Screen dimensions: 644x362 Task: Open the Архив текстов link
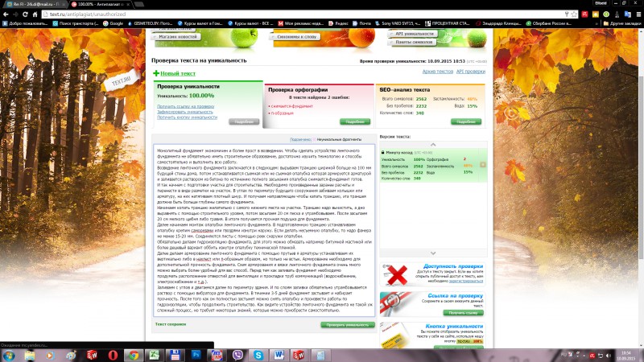[x=437, y=72]
